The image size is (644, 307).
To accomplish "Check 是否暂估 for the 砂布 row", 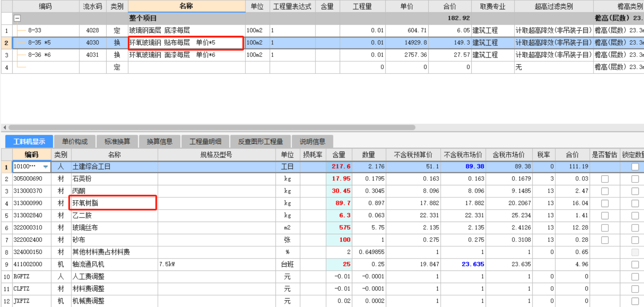I will point(605,240).
